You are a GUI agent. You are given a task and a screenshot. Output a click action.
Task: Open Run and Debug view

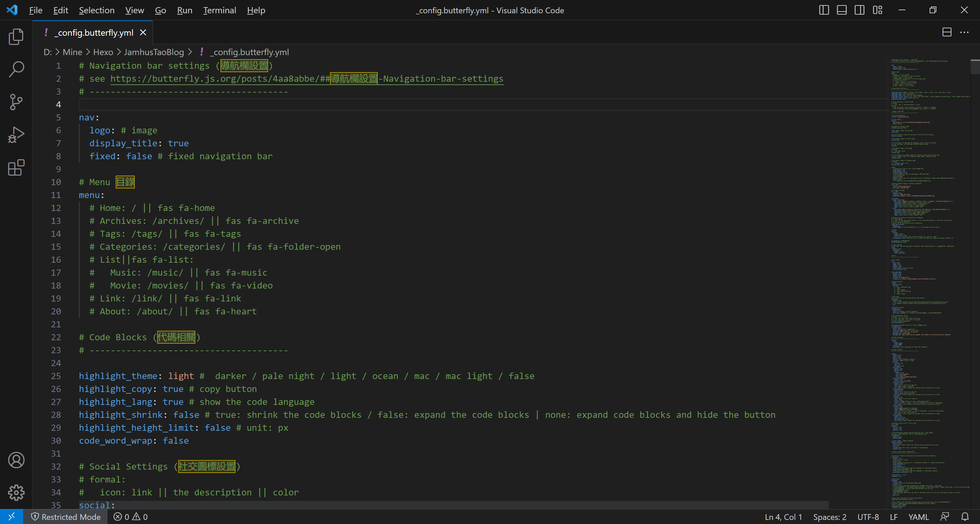[x=16, y=135]
